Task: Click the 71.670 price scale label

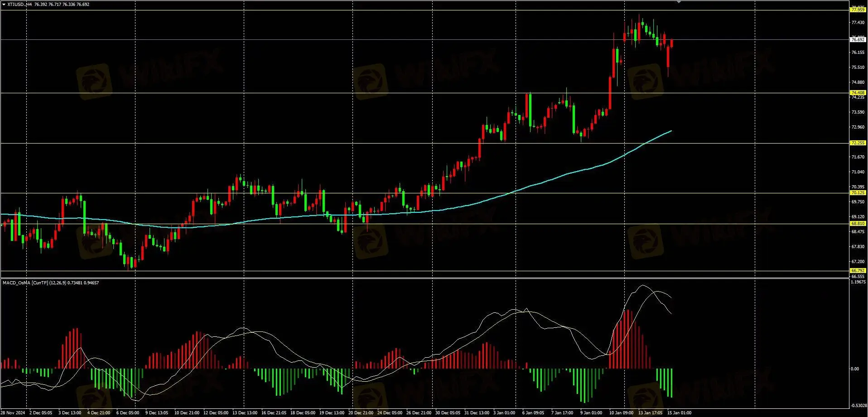Action: [x=858, y=157]
